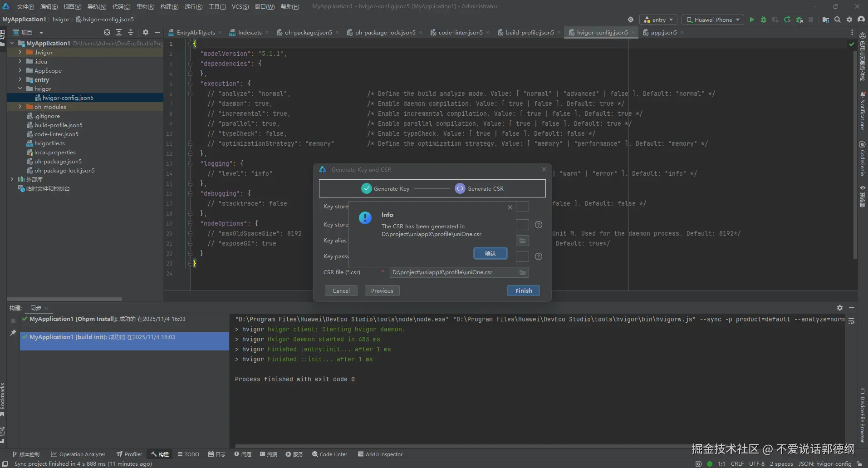
Task: Toggle soft-wrap in build output
Action: (851, 321)
